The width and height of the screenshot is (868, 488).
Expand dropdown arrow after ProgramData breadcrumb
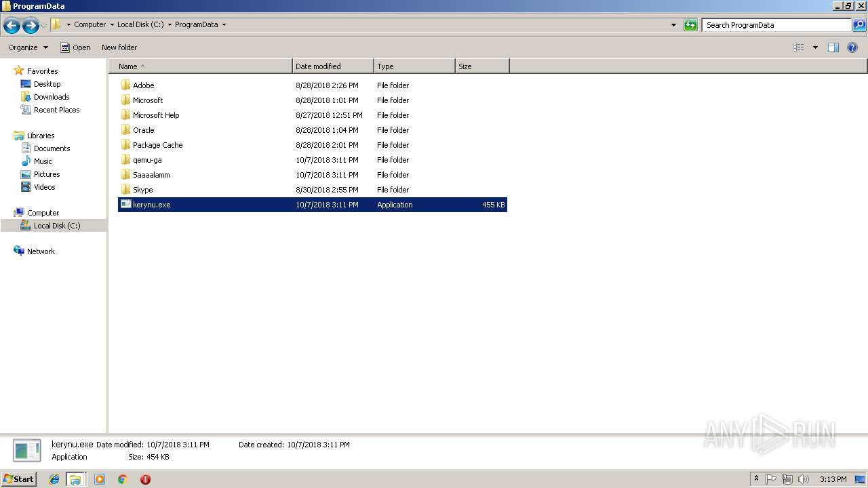tap(224, 25)
